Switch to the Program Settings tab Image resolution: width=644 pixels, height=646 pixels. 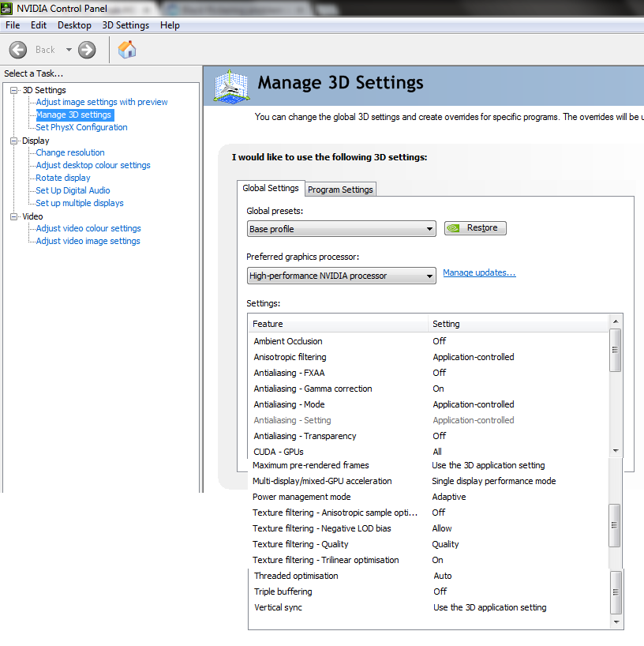tap(340, 190)
